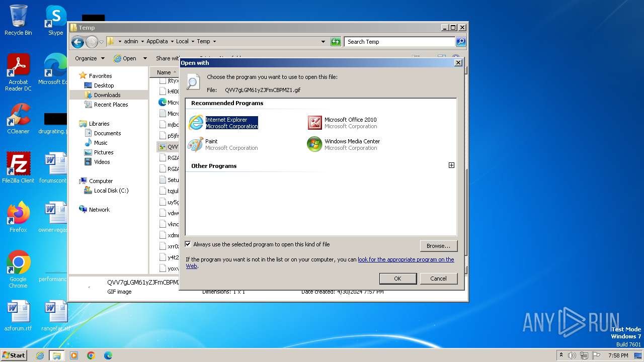
Task: Select Windows Media Center program
Action: (x=344, y=144)
